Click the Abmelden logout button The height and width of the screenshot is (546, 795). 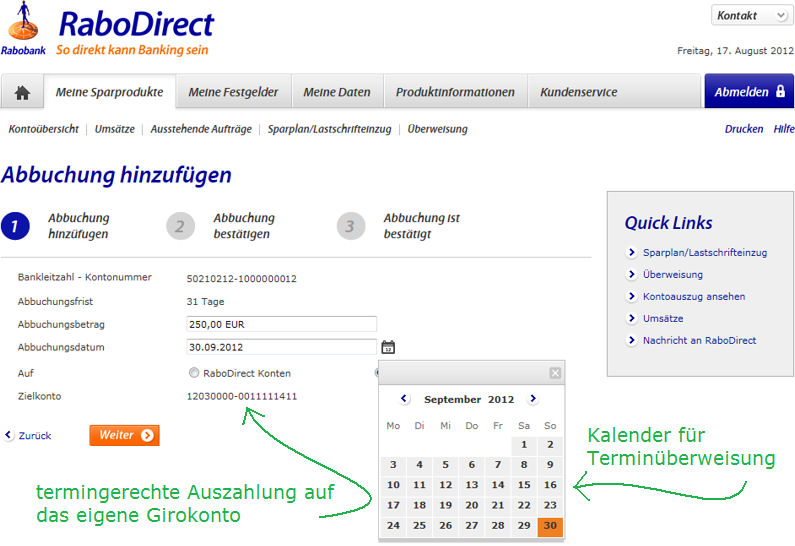tap(749, 92)
